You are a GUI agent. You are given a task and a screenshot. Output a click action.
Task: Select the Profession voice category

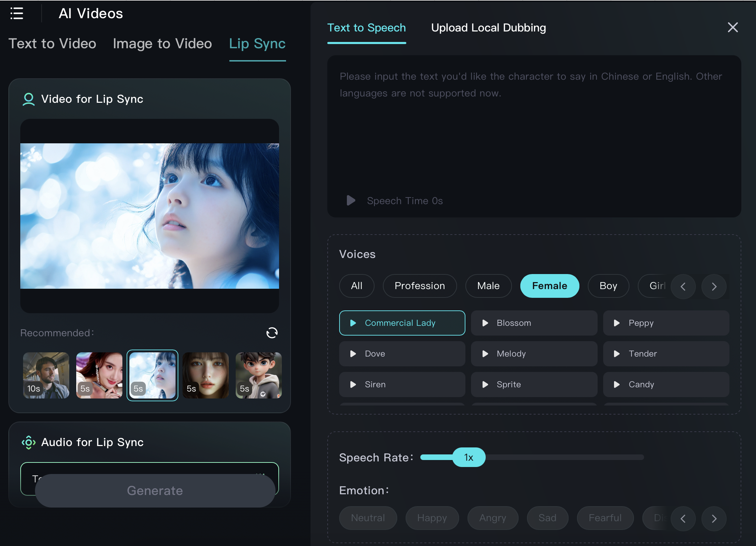[x=420, y=286]
